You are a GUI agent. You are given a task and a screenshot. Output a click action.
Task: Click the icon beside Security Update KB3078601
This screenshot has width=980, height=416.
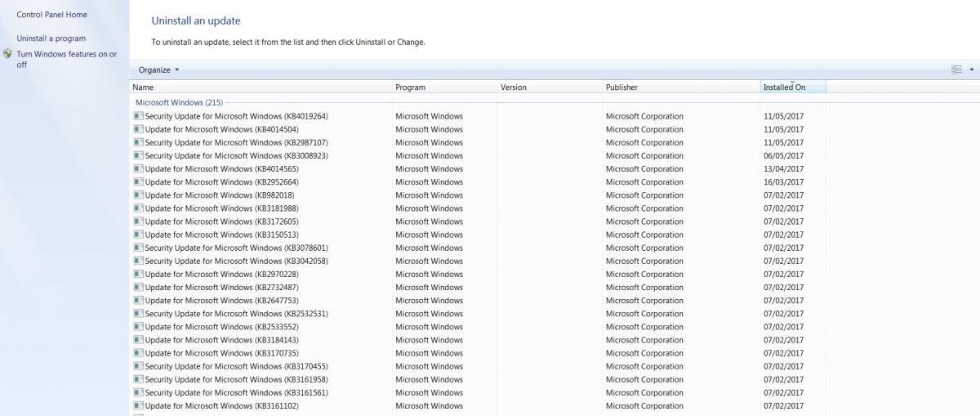click(138, 248)
